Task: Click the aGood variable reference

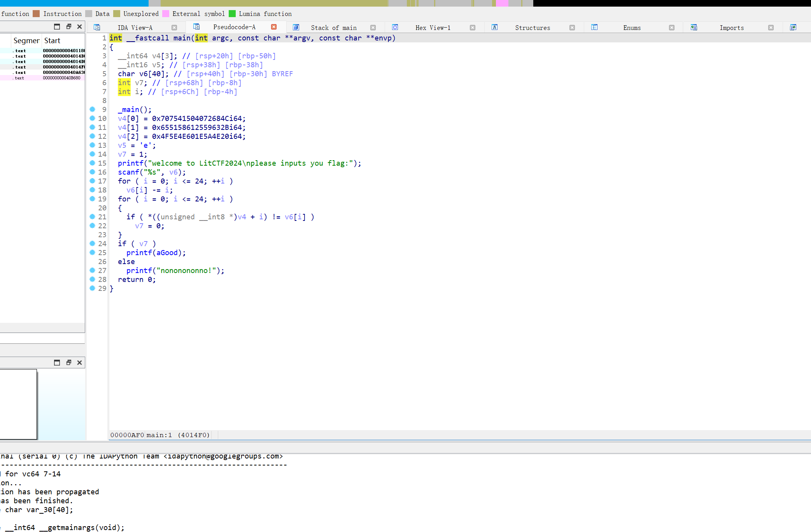Action: coord(167,253)
